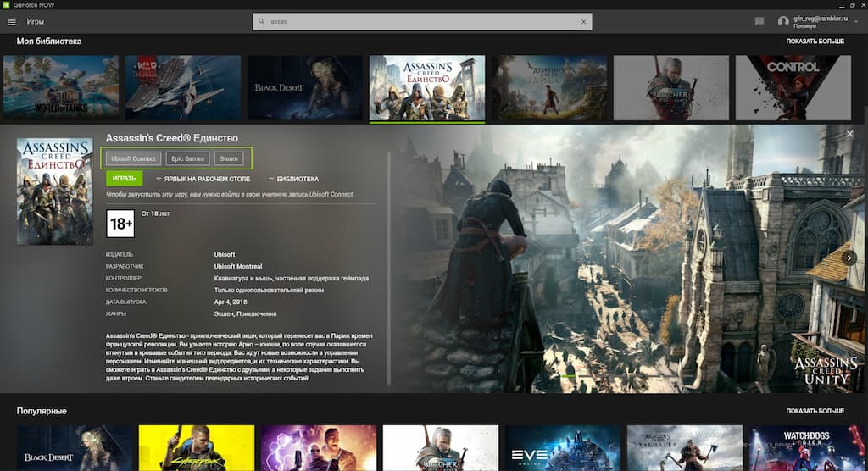
Task: Open the Игры menu item
Action: [x=35, y=22]
